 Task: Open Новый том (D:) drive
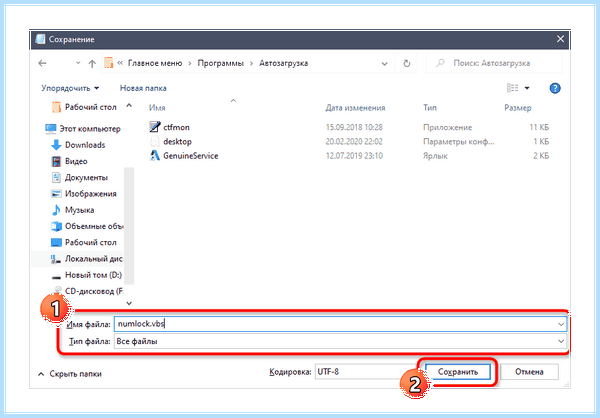coord(93,275)
